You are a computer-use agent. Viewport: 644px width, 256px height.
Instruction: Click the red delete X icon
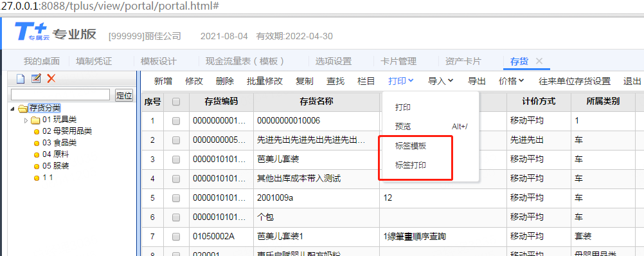point(51,78)
